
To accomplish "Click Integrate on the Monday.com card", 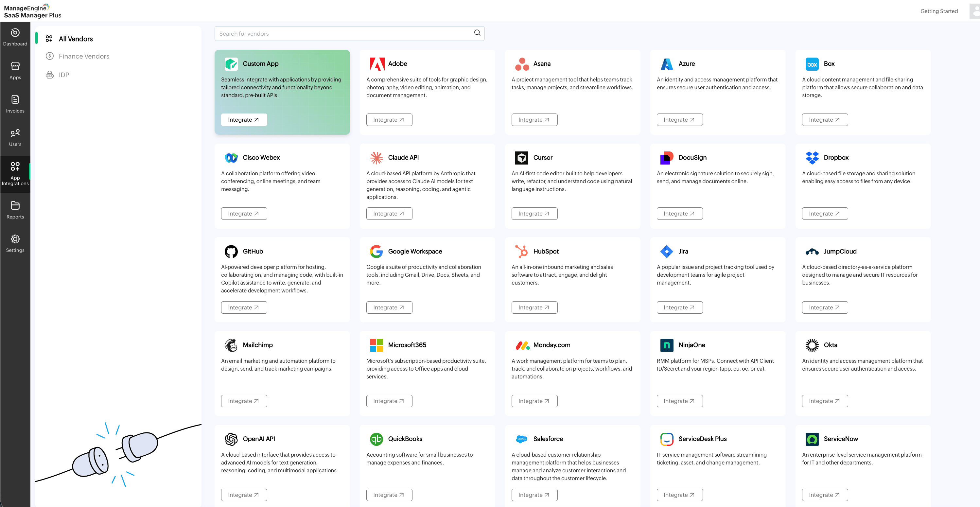I will [x=534, y=401].
